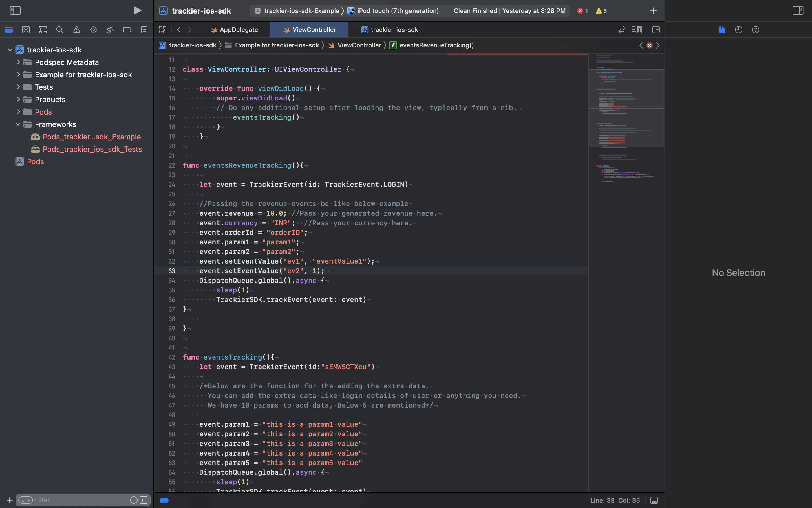Select Pods_trackier...sdk_Example framework
Screen dimensions: 812x508
click(85, 137)
